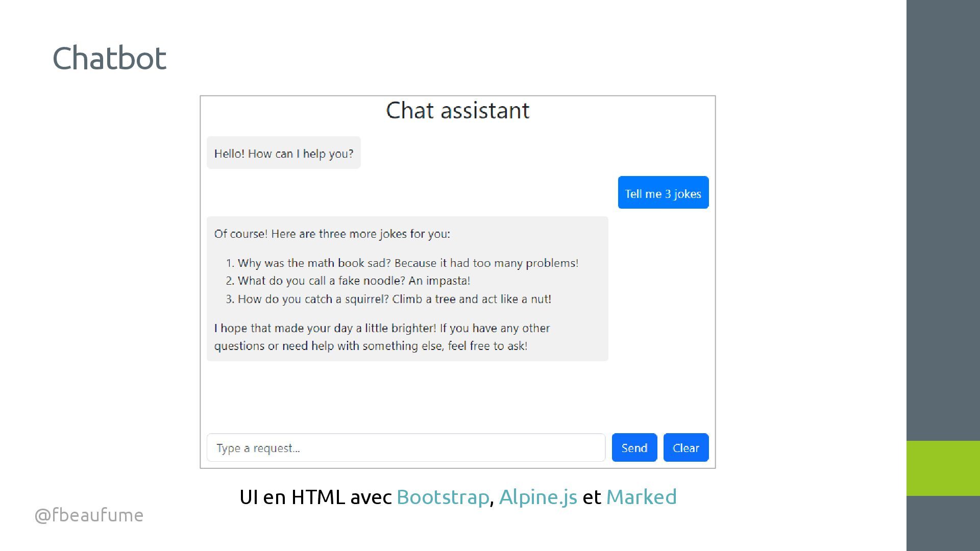The height and width of the screenshot is (551, 980).
Task: Click the 'I hope that made your day' paragraph
Action: click(x=381, y=337)
